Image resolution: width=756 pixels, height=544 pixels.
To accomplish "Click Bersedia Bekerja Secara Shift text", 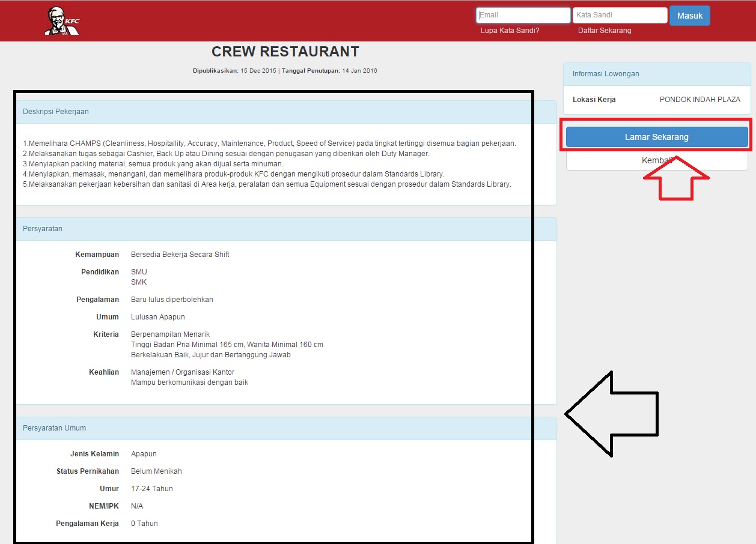I will [180, 255].
